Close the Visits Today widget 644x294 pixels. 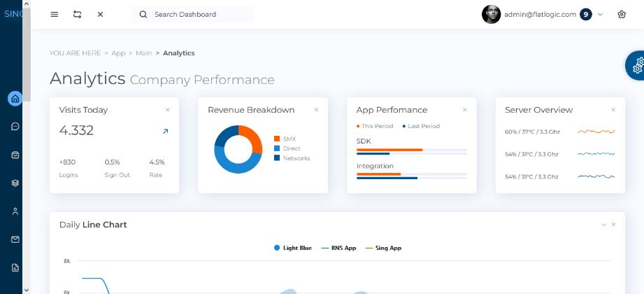pyautogui.click(x=168, y=110)
